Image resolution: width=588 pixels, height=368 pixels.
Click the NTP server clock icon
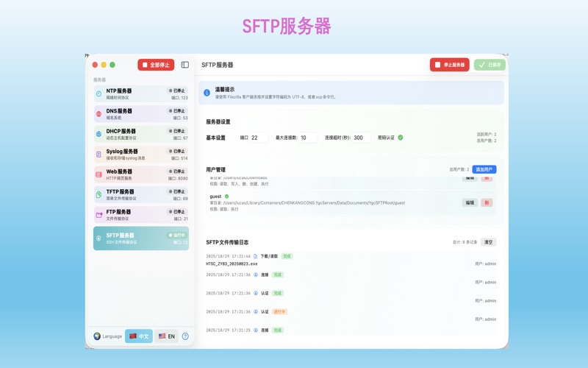click(x=98, y=94)
